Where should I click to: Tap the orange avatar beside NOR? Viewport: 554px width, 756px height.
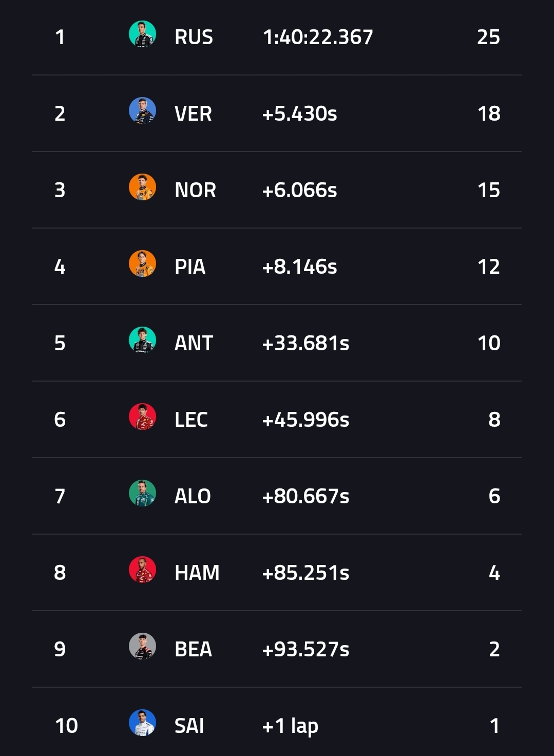142,187
